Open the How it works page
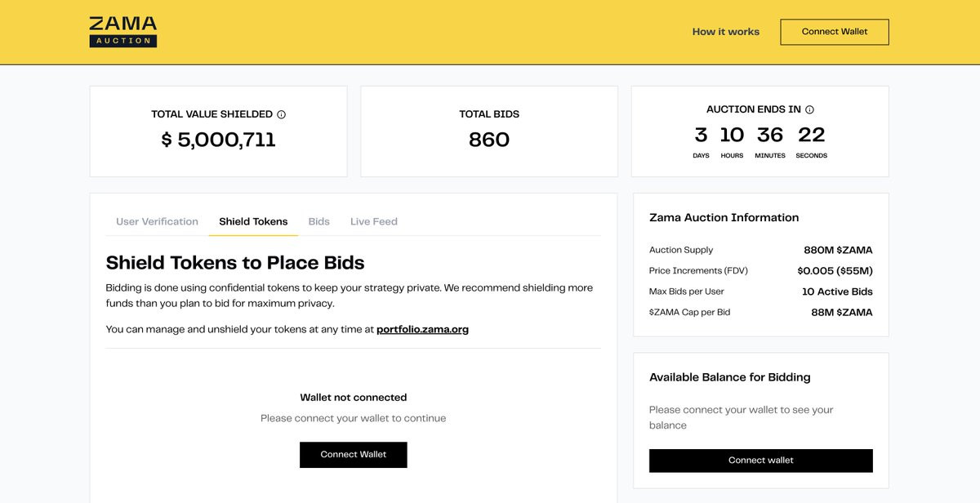980x503 pixels. click(726, 32)
